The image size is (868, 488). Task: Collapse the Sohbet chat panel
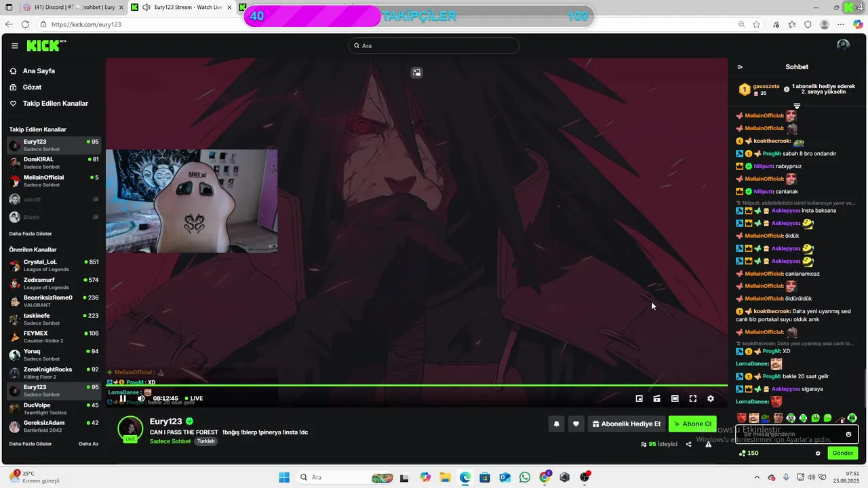(740, 67)
